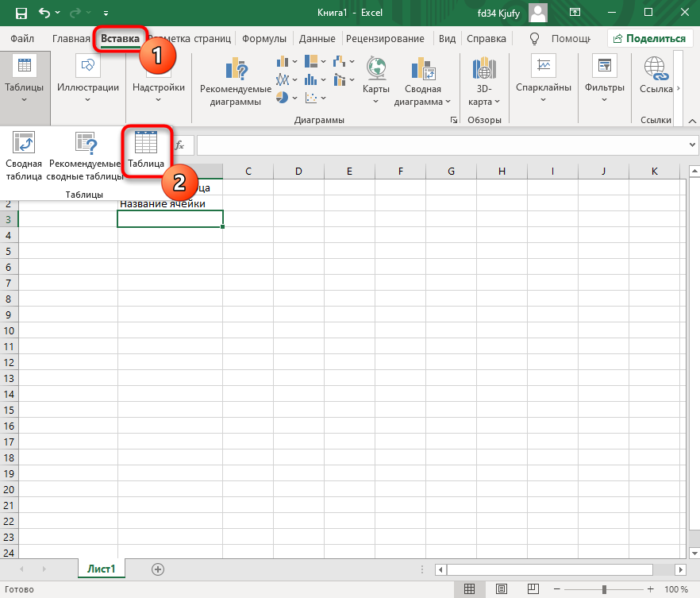
Task: Add a new sheet with plus icon
Action: point(158,569)
